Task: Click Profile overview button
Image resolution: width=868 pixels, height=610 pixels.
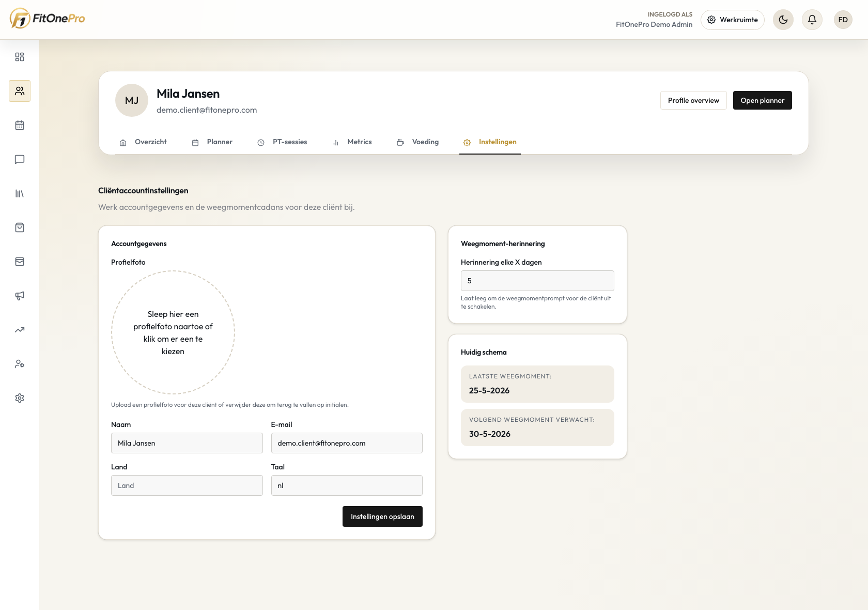Action: click(x=693, y=100)
